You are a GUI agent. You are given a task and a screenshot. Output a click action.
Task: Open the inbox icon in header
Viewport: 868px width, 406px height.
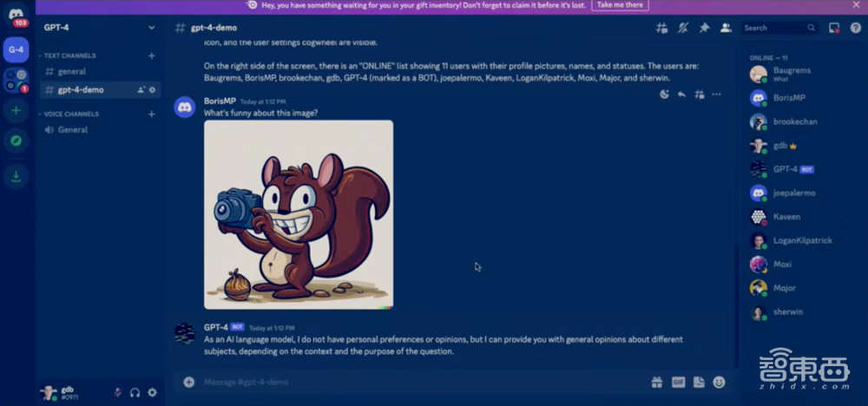pyautogui.click(x=834, y=28)
